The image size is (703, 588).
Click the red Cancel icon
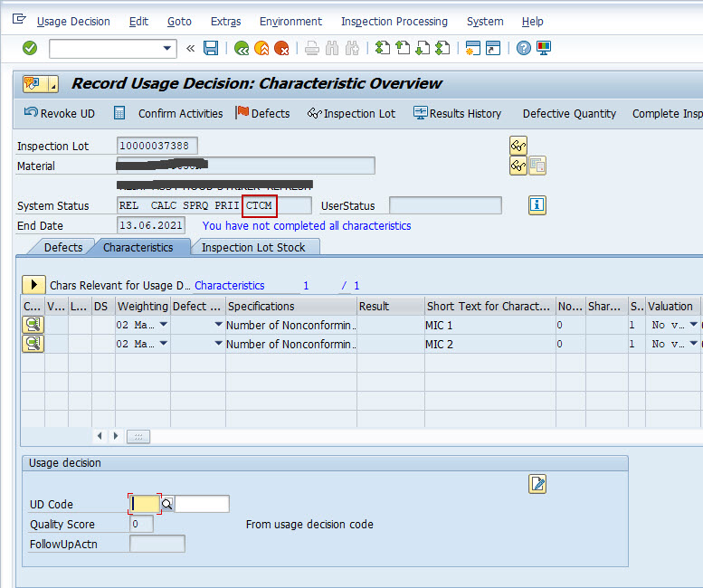[281, 48]
